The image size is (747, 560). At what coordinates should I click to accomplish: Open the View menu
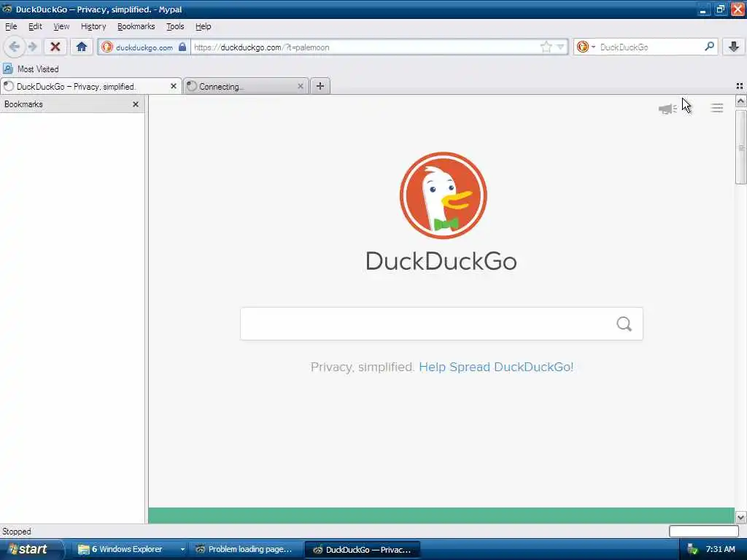[x=61, y=27]
